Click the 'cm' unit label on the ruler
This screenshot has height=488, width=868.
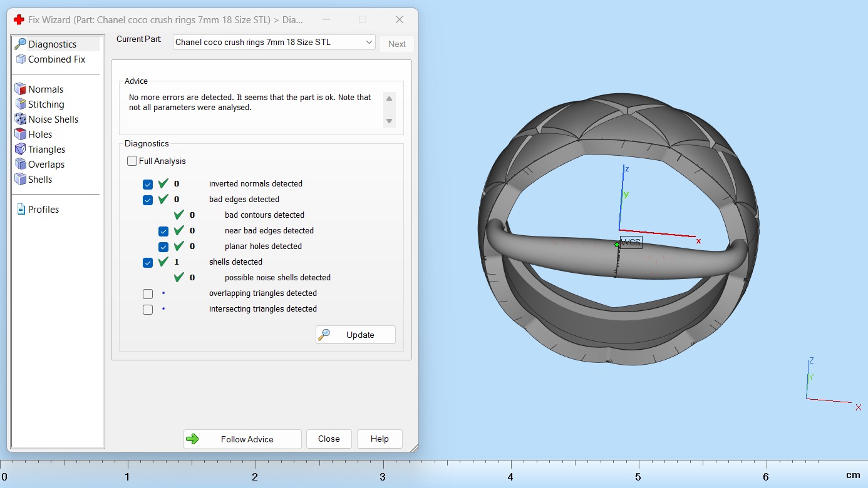click(x=853, y=475)
